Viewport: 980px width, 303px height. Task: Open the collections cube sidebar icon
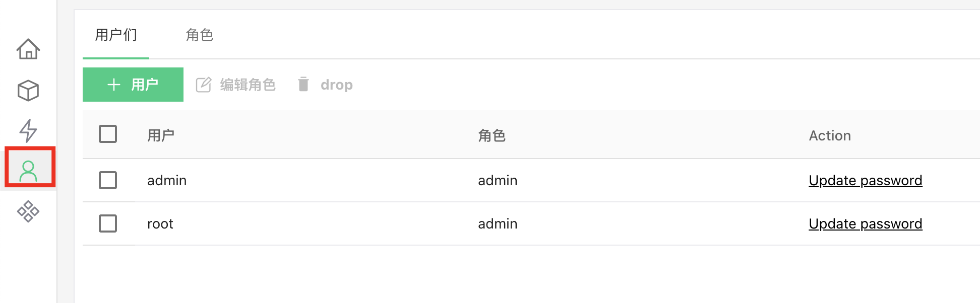pos(28,91)
